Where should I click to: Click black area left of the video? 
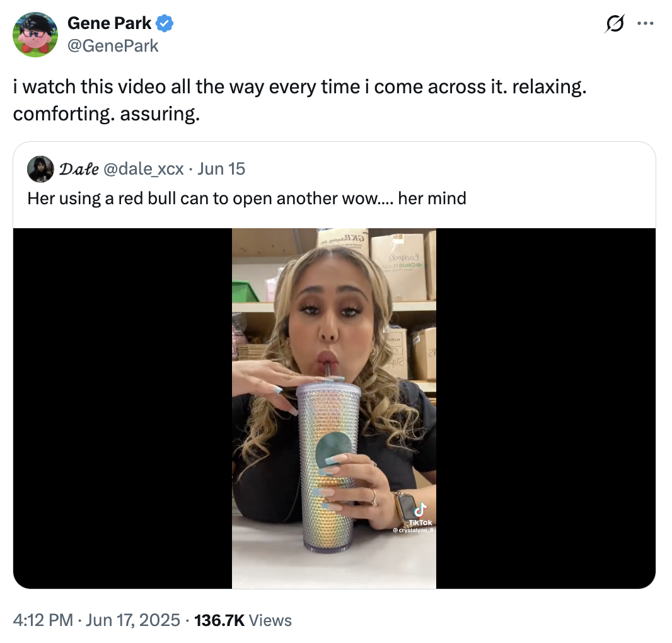tap(123, 408)
